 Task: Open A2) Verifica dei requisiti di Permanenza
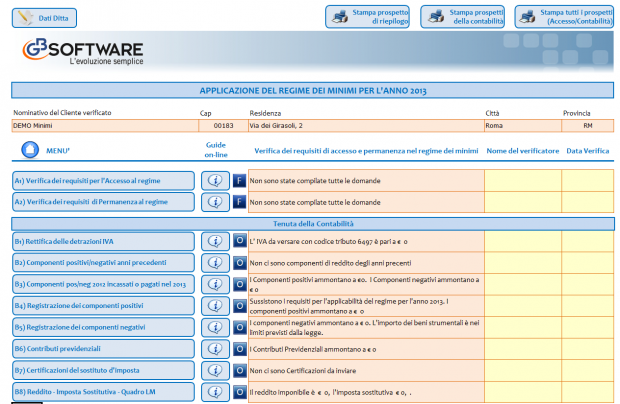[103, 202]
